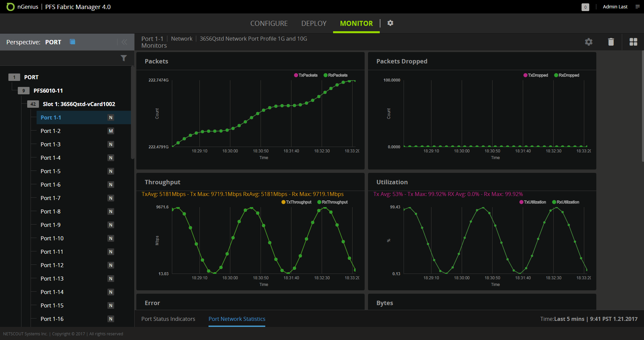
Task: Select Port 1-6 in the tree
Action: [51, 185]
